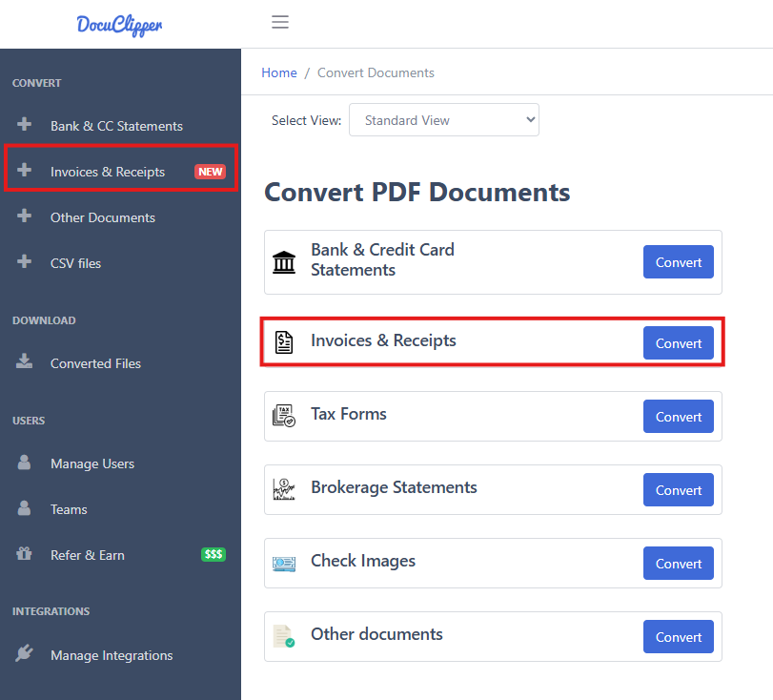Click the Tax Forms icon
The width and height of the screenshot is (773, 700).
point(284,416)
